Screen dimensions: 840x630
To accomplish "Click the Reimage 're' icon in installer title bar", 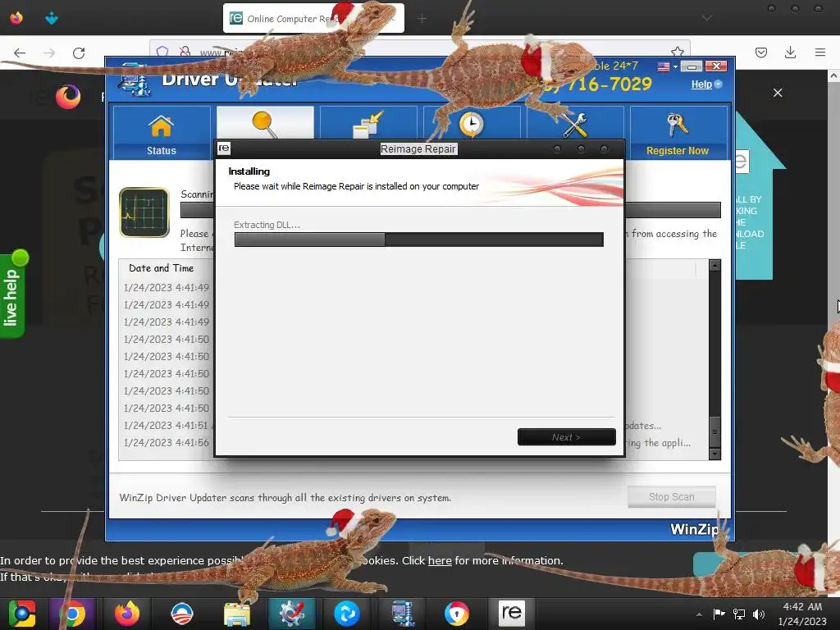I will pyautogui.click(x=223, y=148).
